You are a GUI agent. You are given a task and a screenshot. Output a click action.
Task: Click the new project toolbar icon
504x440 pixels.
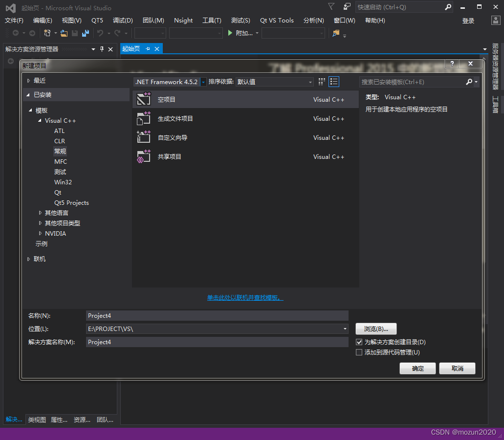click(x=47, y=33)
